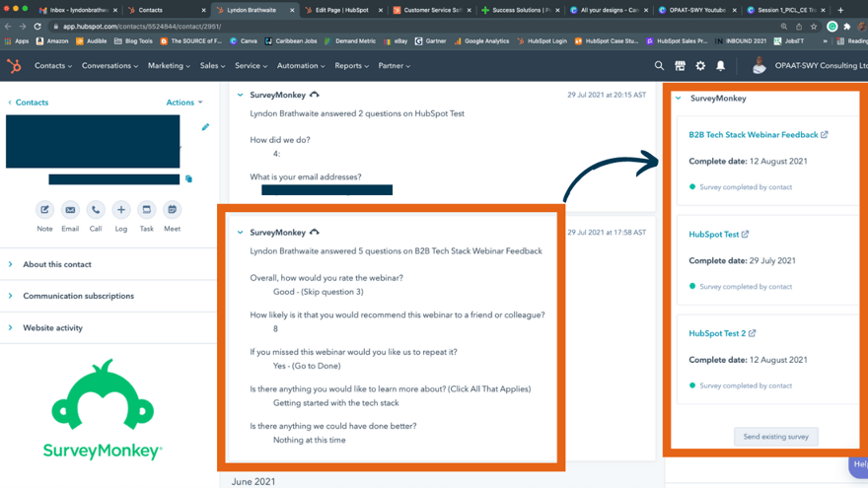Screen dimensions: 868x488
Task: Click the Call phone icon
Action: point(96,210)
